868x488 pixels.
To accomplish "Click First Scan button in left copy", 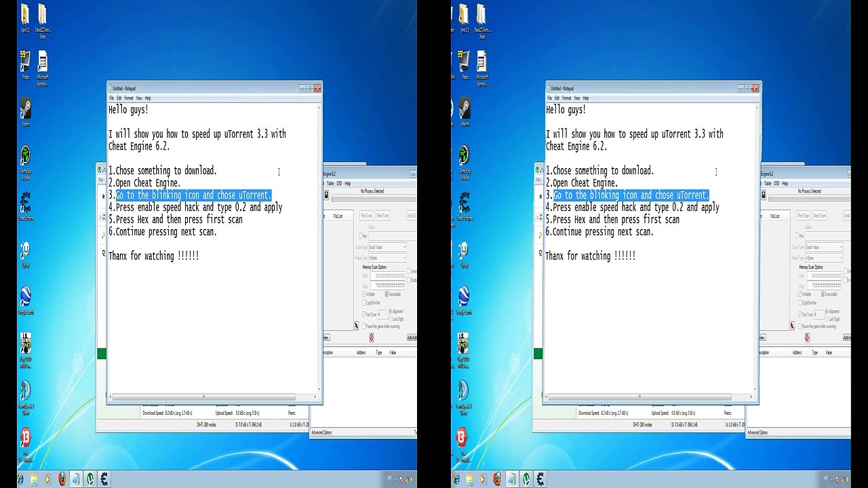I will 366,216.
